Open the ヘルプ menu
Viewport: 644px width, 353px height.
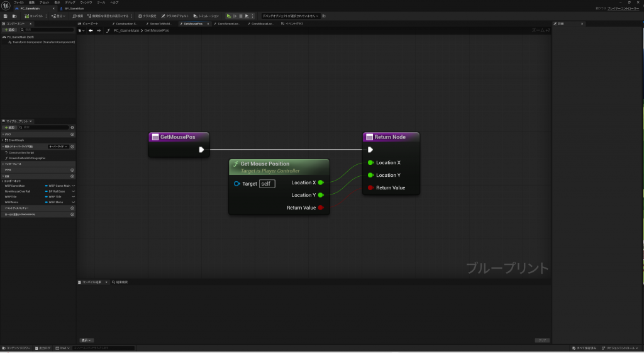click(x=114, y=3)
